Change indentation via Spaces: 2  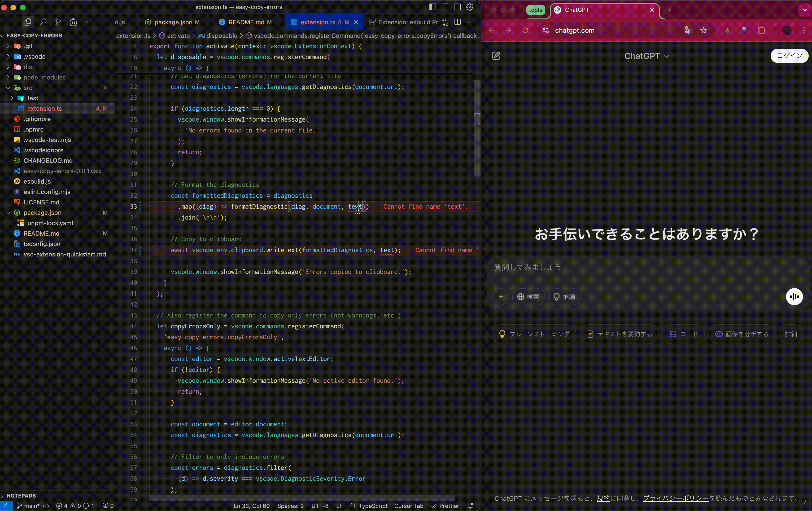click(x=290, y=506)
